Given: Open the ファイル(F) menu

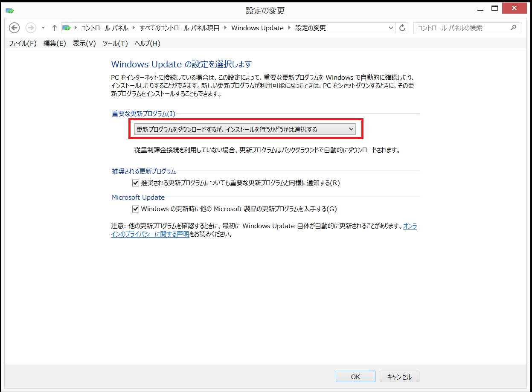Looking at the screenshot, I should 23,43.
